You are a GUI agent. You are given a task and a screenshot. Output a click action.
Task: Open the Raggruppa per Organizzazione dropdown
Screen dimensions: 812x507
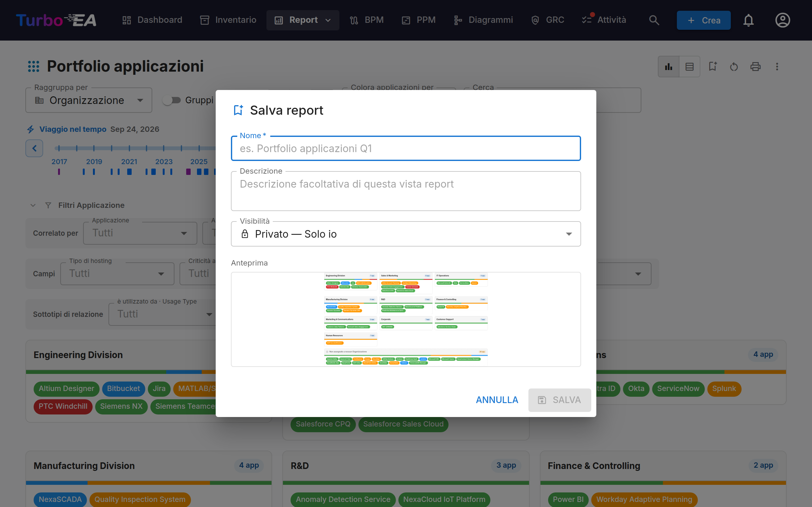89,100
